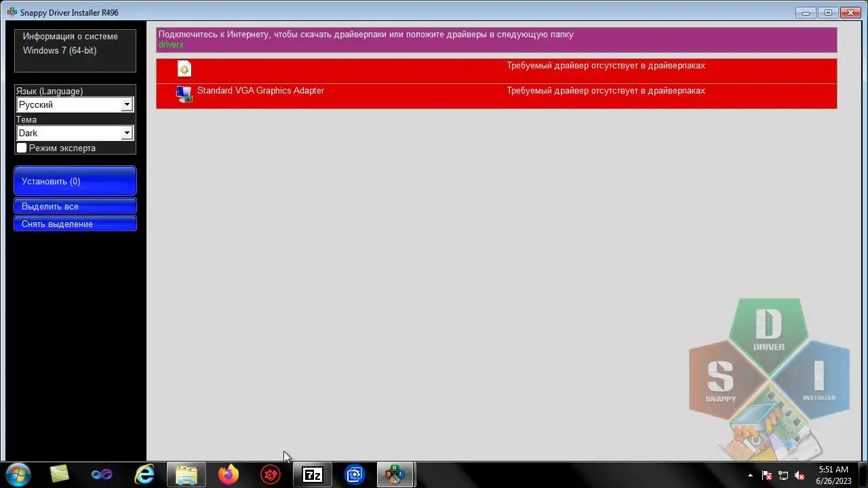The width and height of the screenshot is (868, 488).
Task: Launch Internet Explorer from the taskbar
Action: 144,474
